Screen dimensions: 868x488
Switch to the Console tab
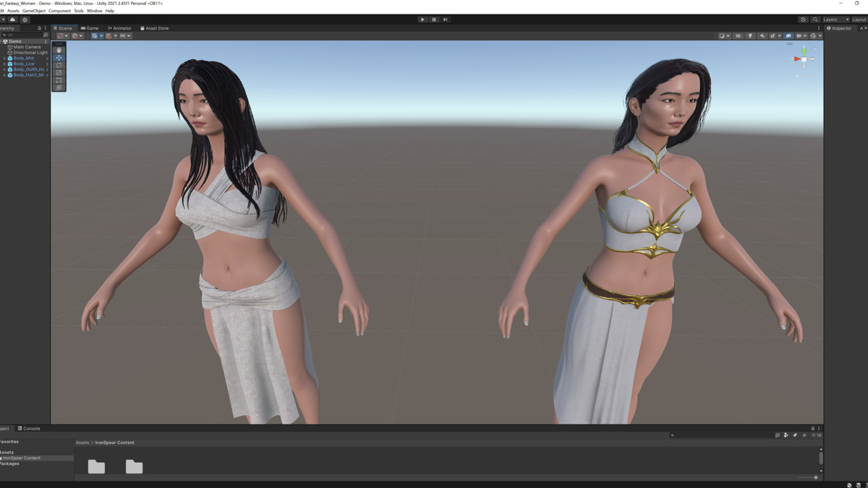[x=30, y=429]
